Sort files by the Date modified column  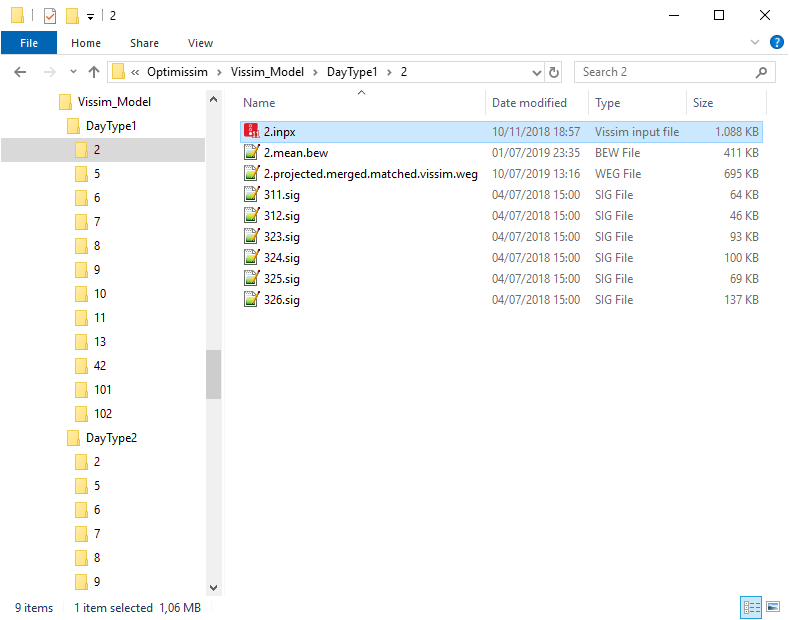529,103
